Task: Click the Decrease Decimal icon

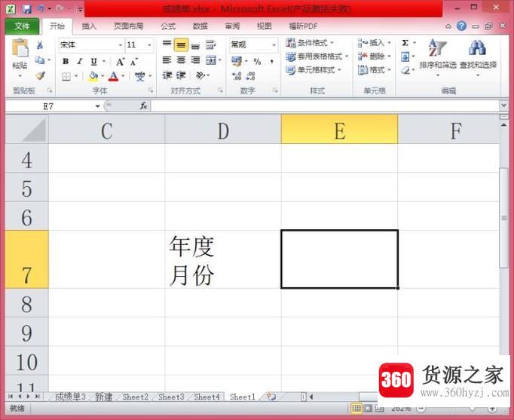Action: coord(251,76)
